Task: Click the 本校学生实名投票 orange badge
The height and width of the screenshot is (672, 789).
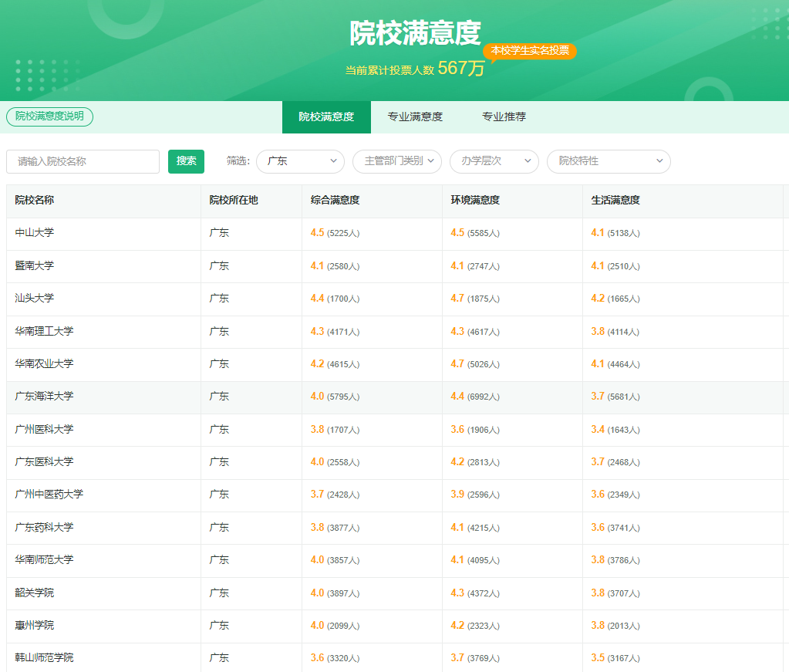Action: [530, 51]
